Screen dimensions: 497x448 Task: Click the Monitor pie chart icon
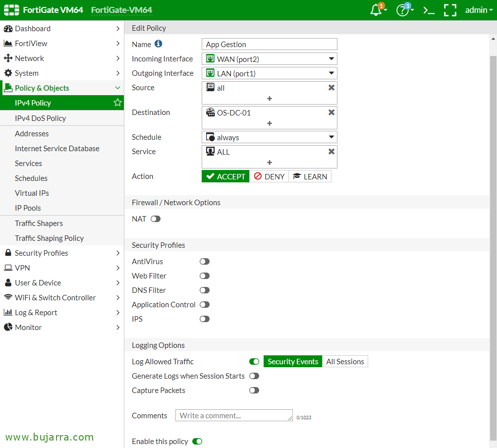coord(8,327)
